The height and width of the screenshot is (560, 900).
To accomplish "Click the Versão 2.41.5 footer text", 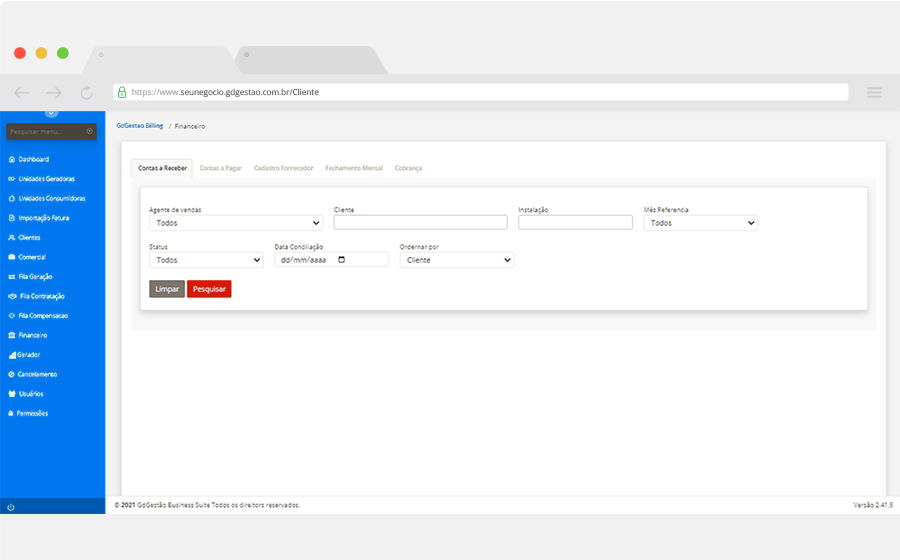I will [872, 505].
